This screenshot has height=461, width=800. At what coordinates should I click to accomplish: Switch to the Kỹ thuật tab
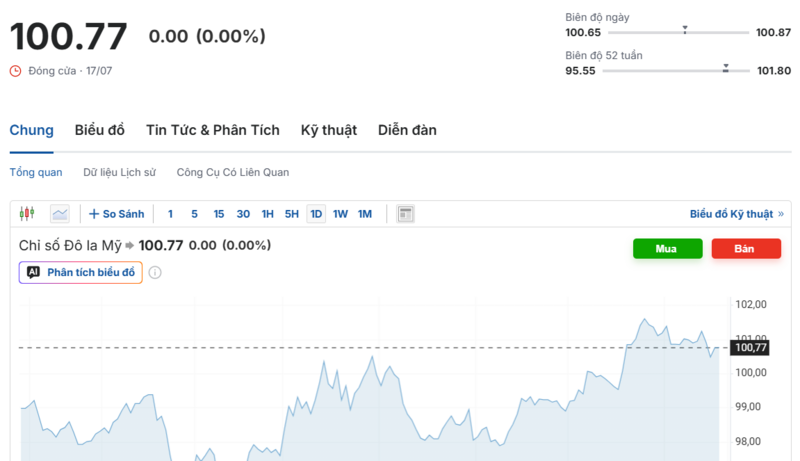pos(329,131)
